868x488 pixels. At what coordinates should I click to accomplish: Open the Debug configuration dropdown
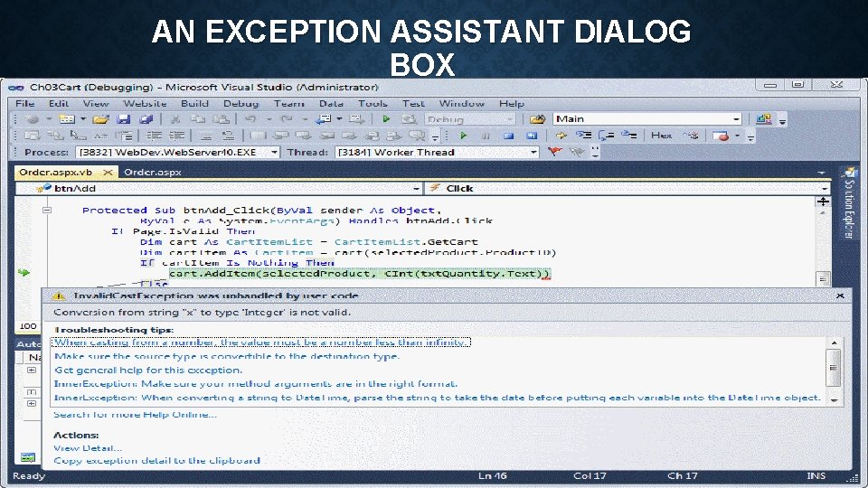click(510, 119)
